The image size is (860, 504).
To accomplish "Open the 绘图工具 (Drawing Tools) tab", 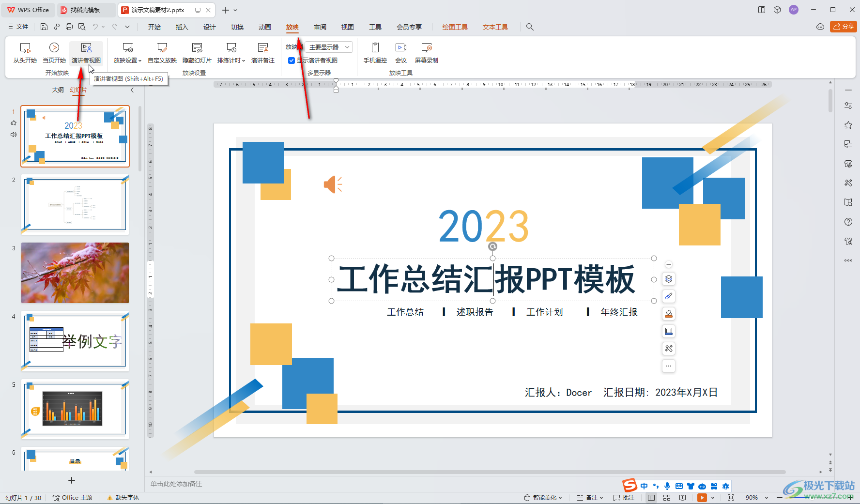I will coord(455,27).
